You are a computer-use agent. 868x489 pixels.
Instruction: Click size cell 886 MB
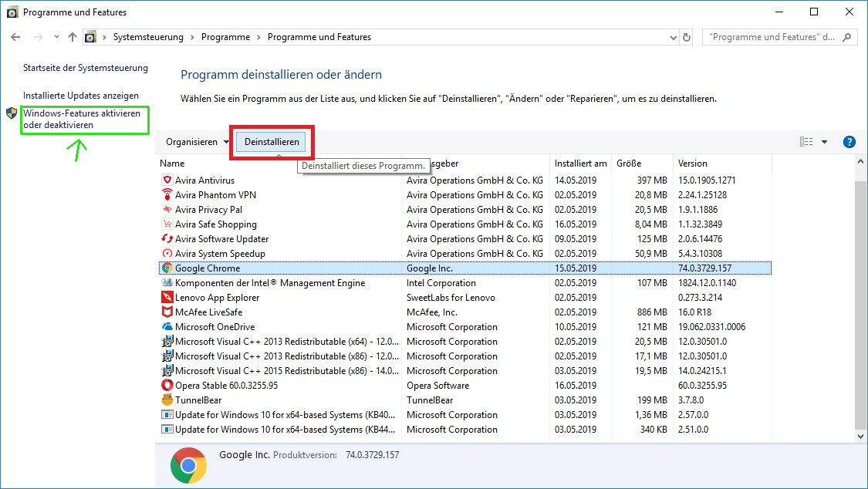point(652,312)
